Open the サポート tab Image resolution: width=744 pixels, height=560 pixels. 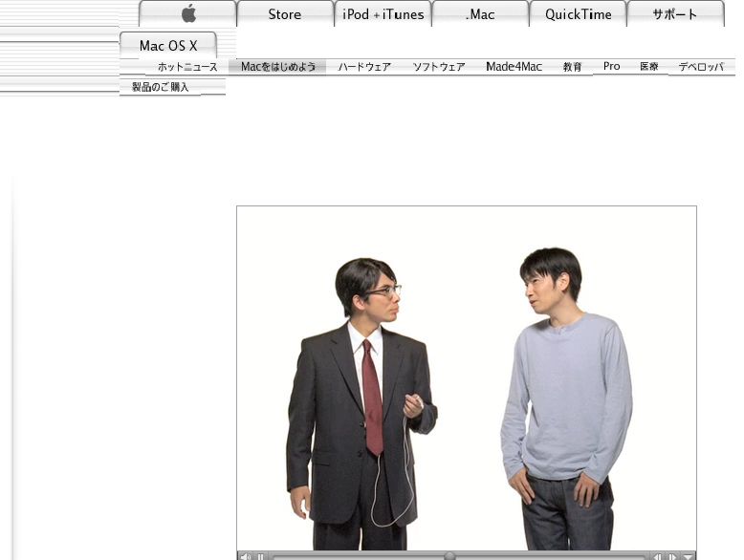(x=676, y=13)
